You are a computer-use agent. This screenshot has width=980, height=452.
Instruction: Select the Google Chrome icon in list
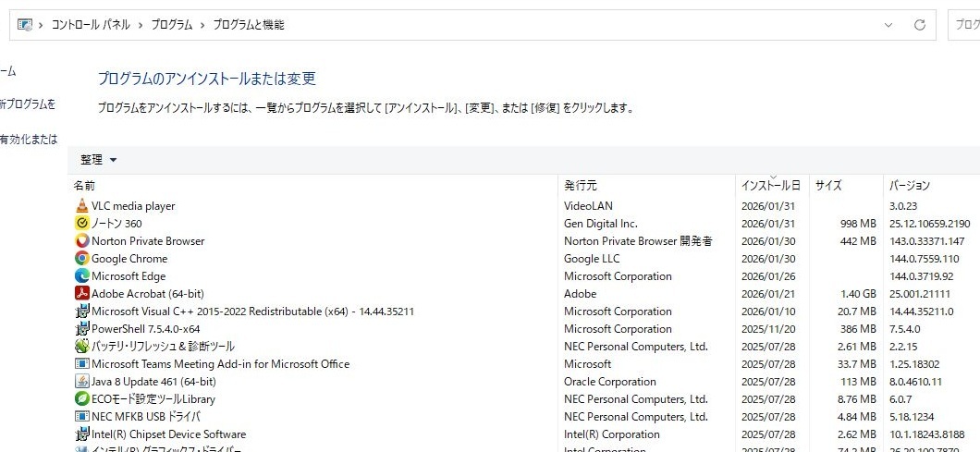click(82, 259)
